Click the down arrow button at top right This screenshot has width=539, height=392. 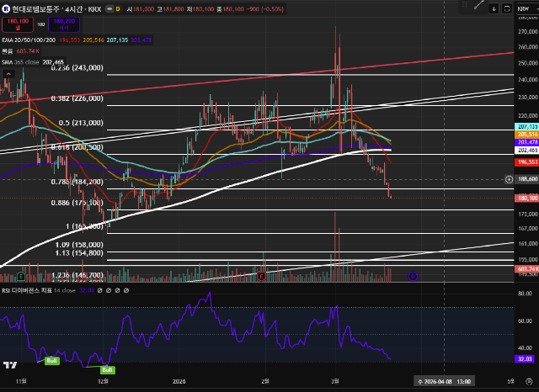pyautogui.click(x=494, y=8)
